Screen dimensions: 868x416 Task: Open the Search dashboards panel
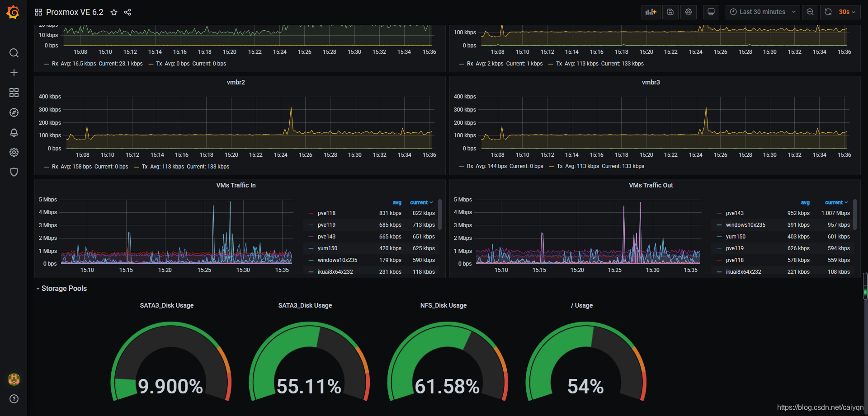[14, 53]
